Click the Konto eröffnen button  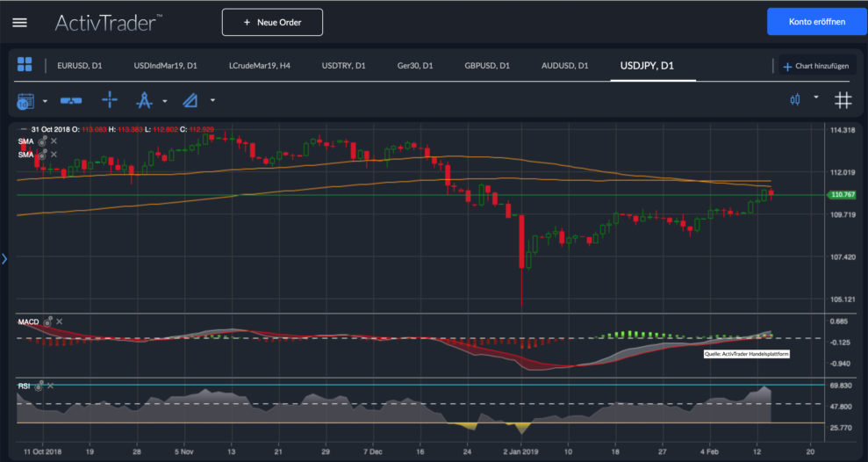tap(817, 22)
